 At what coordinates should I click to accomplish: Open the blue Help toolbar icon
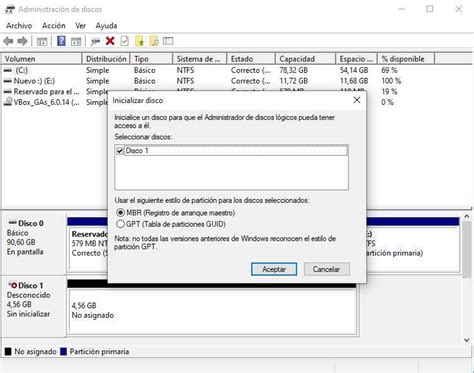click(x=61, y=41)
